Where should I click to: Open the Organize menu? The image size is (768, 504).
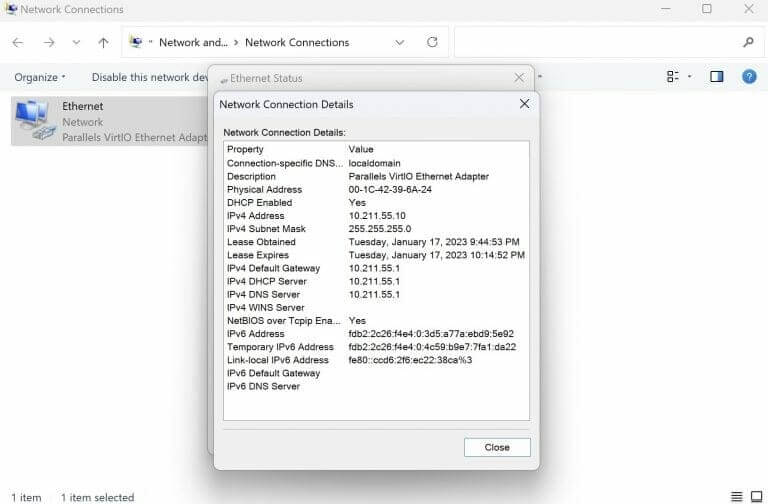[40, 77]
